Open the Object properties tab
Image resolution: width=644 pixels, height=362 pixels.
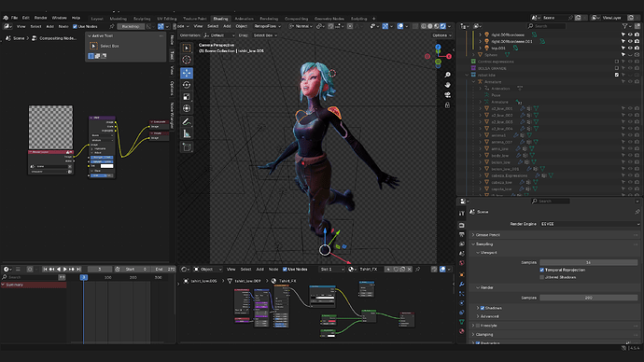[x=462, y=274]
